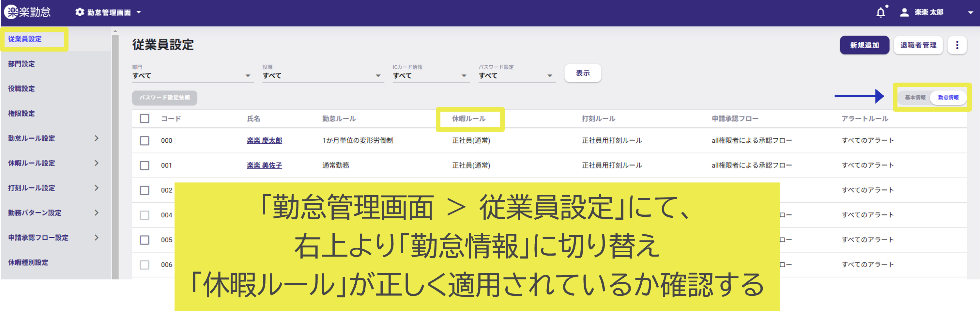Viewport: 980px width, 315px height.
Task: Click 通常勤務 cell in row 001
Action: point(336,165)
